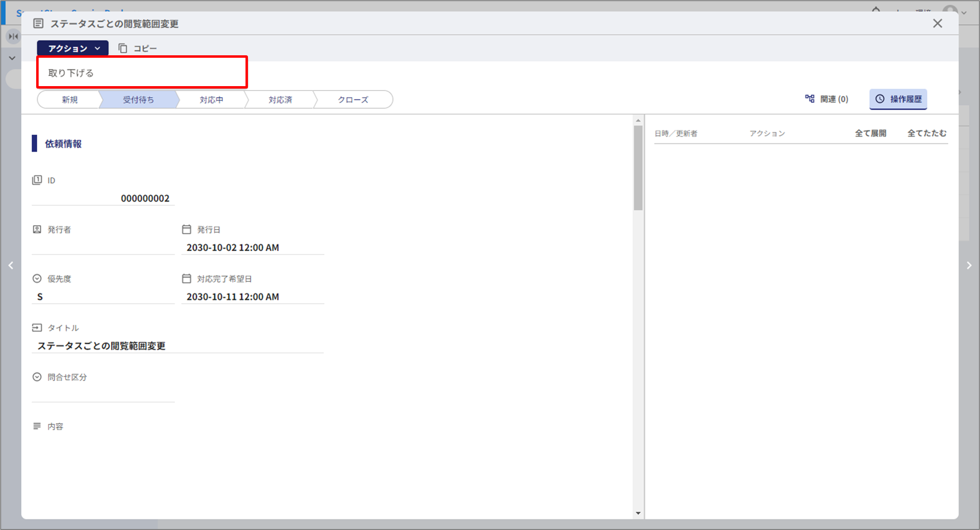Click the collapse sidebar icon at top left
This screenshot has width=980, height=530.
(x=13, y=36)
